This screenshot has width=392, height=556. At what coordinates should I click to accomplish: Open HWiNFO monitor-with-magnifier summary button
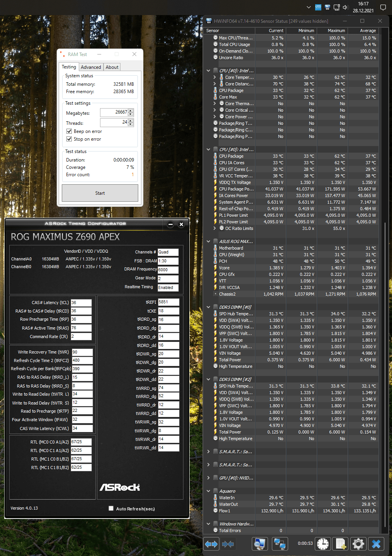(x=260, y=544)
